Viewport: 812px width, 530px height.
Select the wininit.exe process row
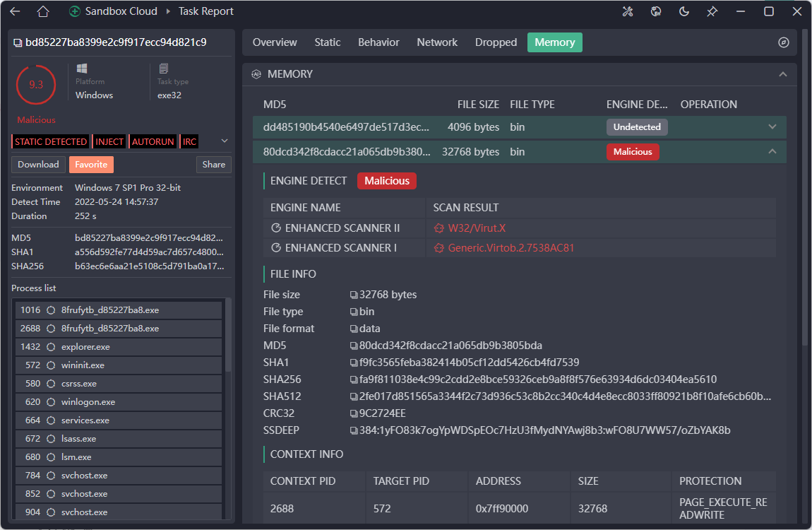[119, 365]
